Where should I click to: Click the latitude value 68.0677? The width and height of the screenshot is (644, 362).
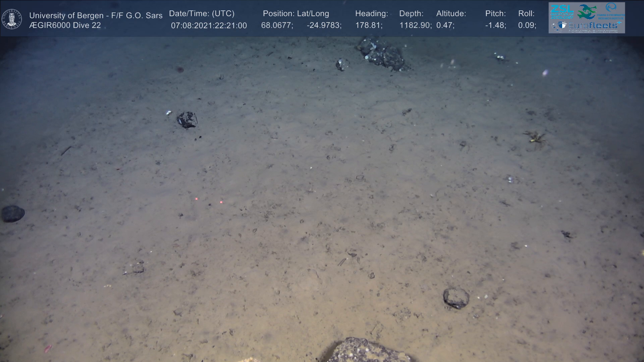[277, 25]
